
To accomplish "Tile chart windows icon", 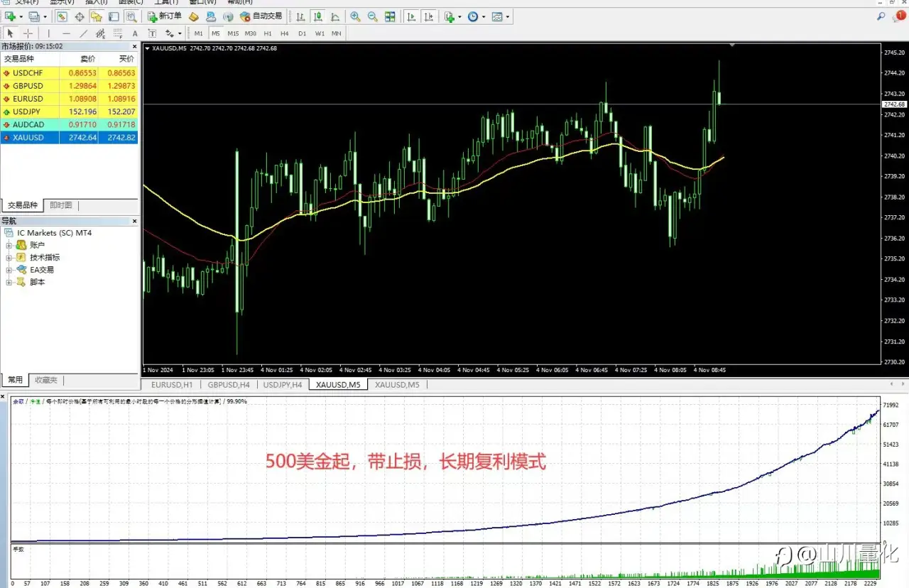I will (x=390, y=16).
